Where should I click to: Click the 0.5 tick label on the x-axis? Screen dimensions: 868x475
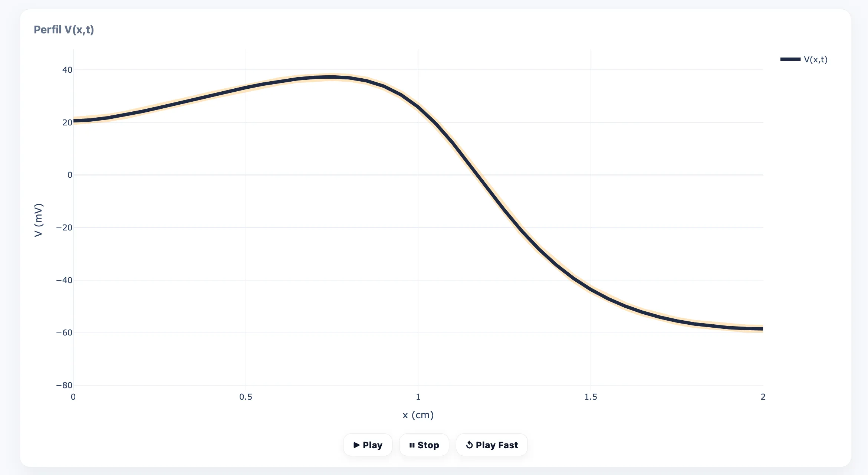246,397
